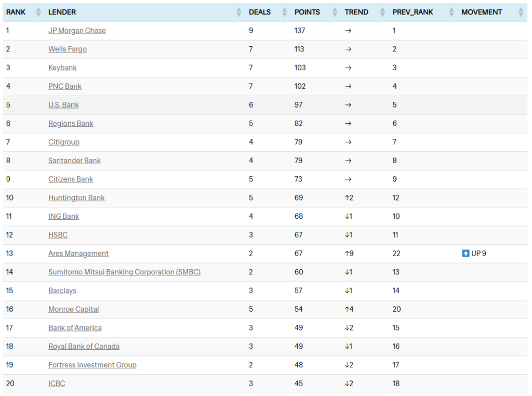Follow the Keybank link
Viewport: 532px width, 396px height.
pyautogui.click(x=62, y=68)
